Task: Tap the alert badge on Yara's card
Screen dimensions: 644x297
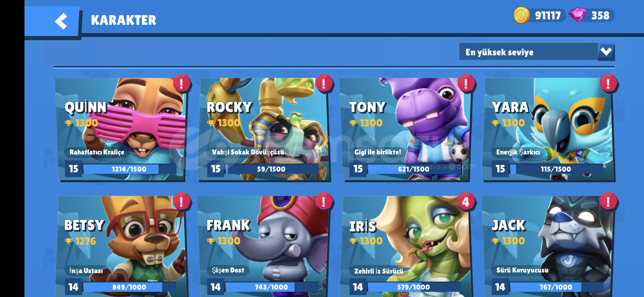Action: click(608, 83)
